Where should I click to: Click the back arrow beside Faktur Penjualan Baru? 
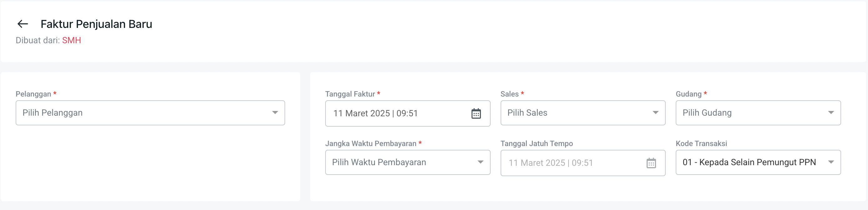[x=23, y=24]
